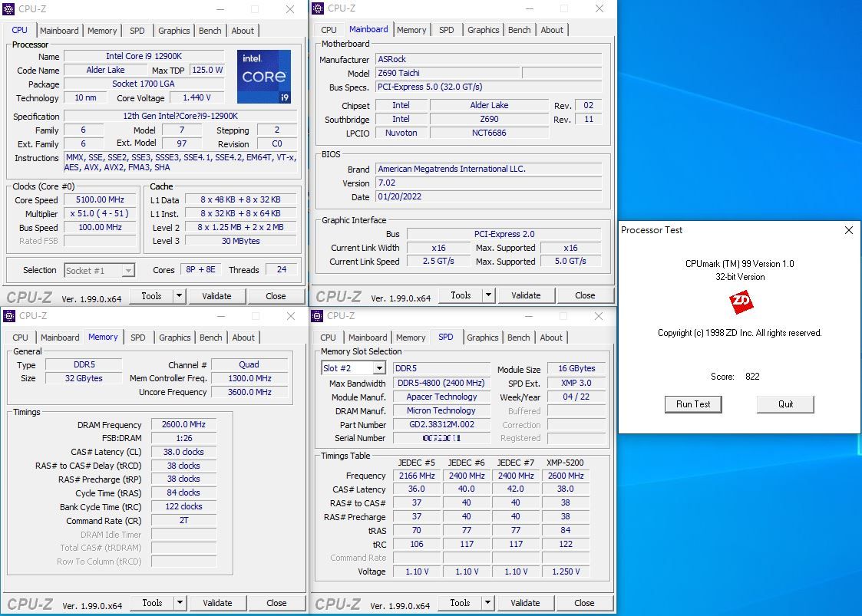Screen dimensions: 862x616
Task: Open Tools dropdown arrow in Mainboard window
Action: [488, 295]
